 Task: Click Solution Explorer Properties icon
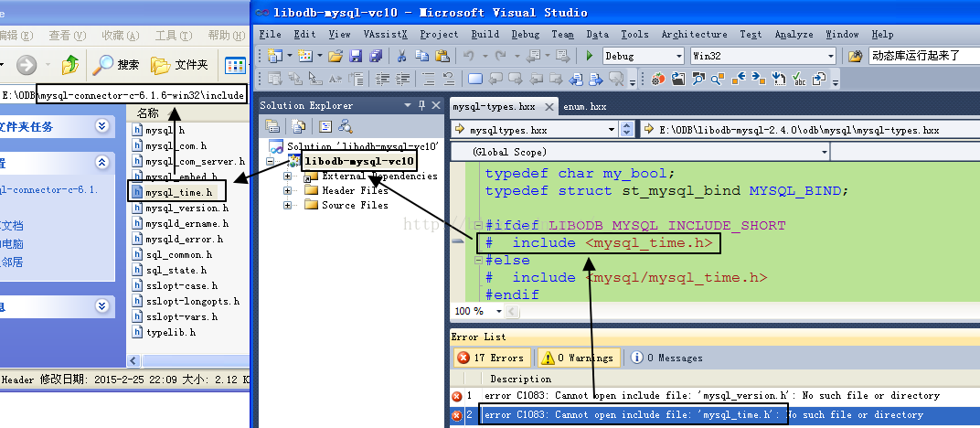272,126
